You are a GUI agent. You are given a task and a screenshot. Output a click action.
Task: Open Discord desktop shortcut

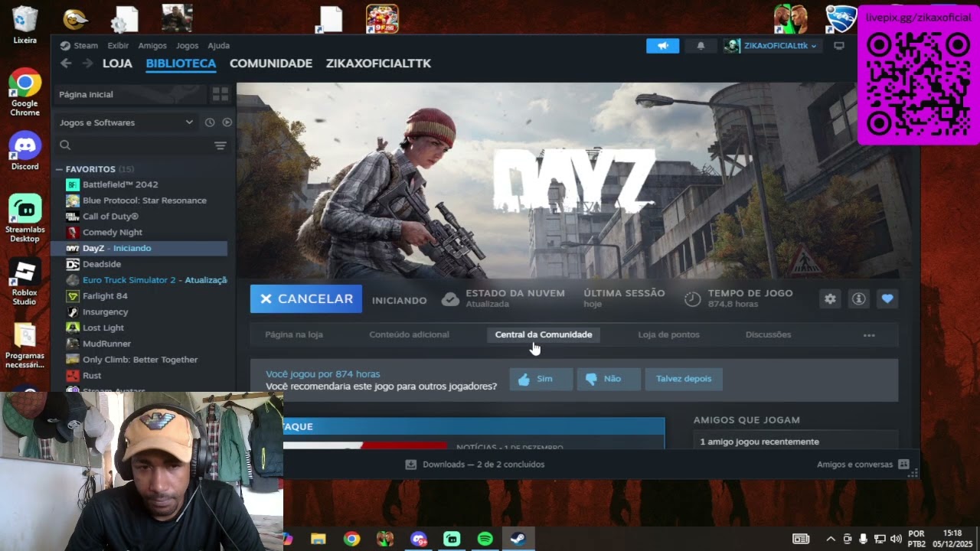tap(24, 151)
